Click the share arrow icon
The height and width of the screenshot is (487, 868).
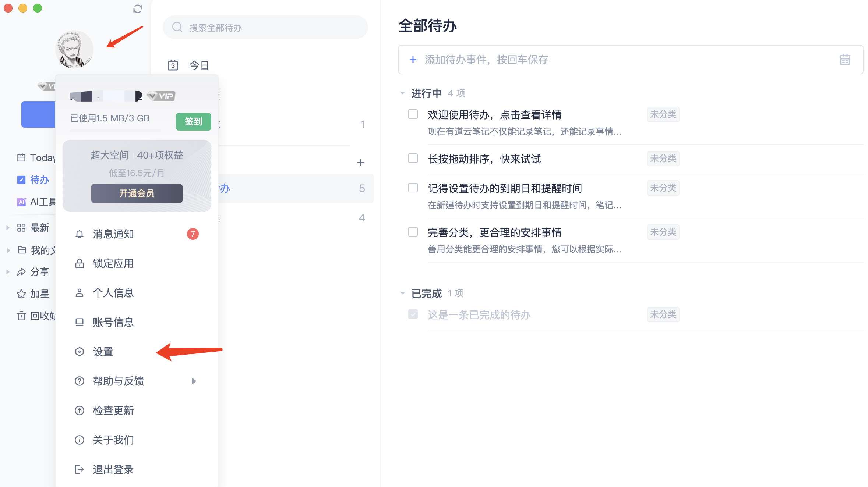21,272
